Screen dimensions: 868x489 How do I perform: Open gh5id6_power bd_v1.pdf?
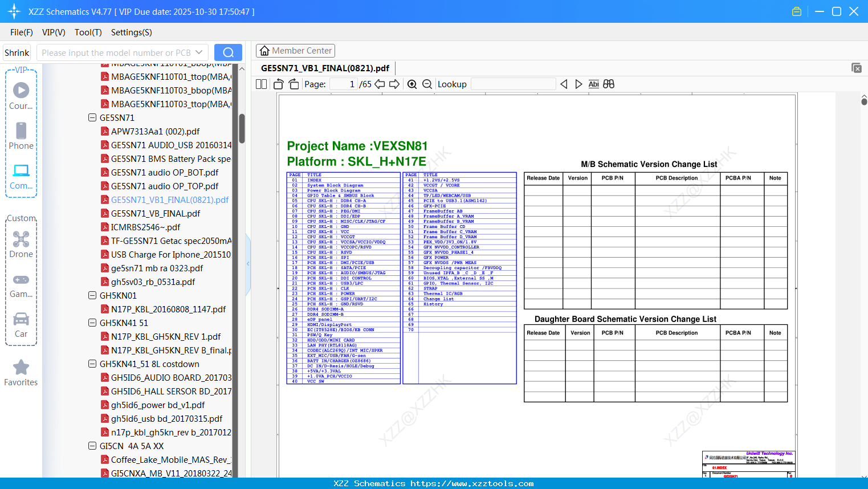point(153,405)
